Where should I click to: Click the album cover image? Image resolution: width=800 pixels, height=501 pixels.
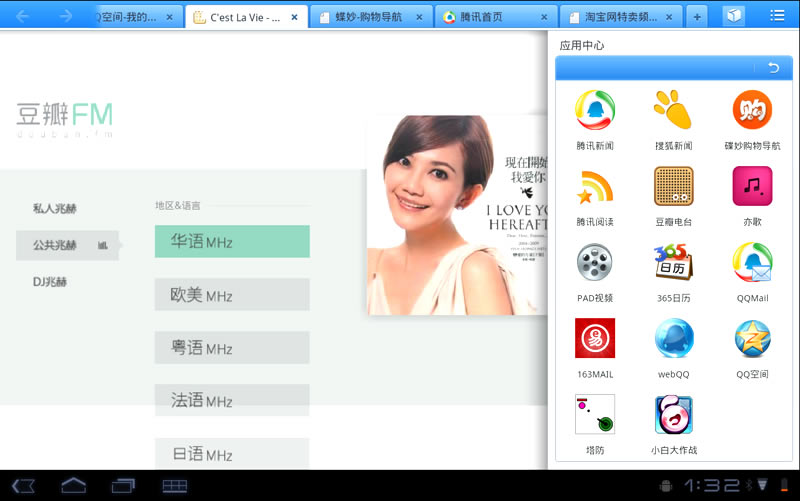click(457, 215)
